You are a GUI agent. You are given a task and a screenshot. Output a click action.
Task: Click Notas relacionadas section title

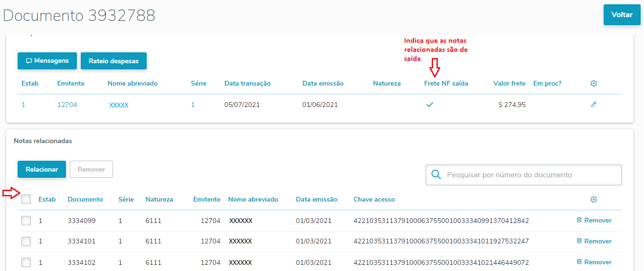coord(43,141)
